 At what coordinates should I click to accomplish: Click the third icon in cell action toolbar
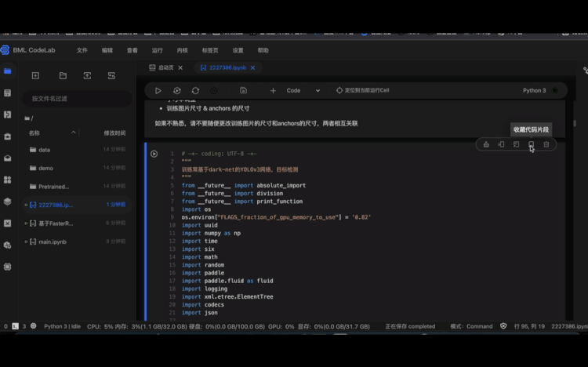[x=516, y=144]
